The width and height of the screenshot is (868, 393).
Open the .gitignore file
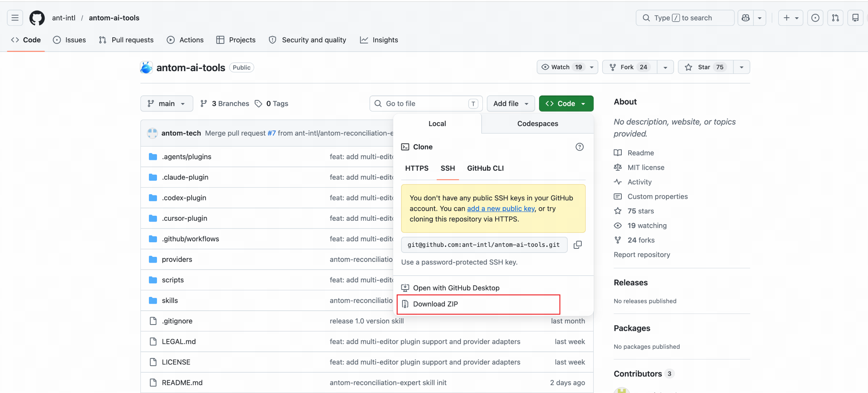(177, 321)
